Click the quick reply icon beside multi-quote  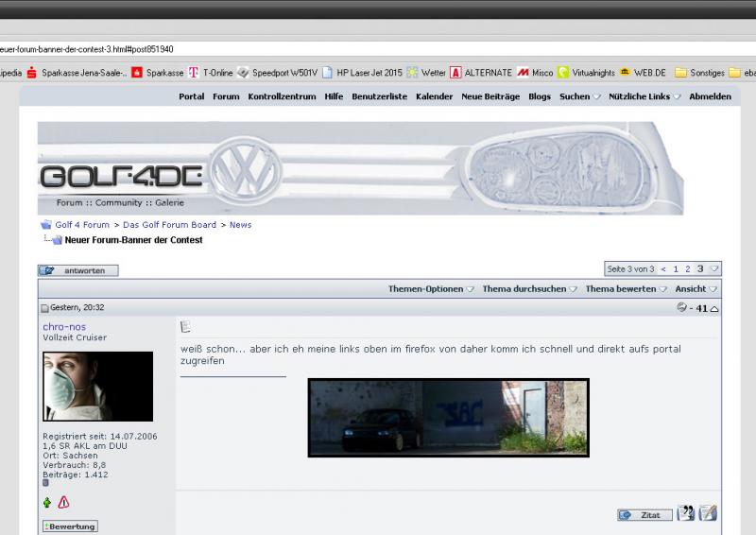tap(708, 514)
